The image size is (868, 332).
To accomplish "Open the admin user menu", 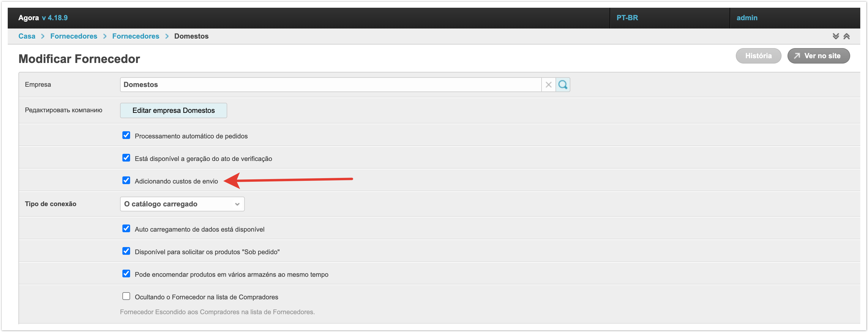I will click(x=747, y=18).
